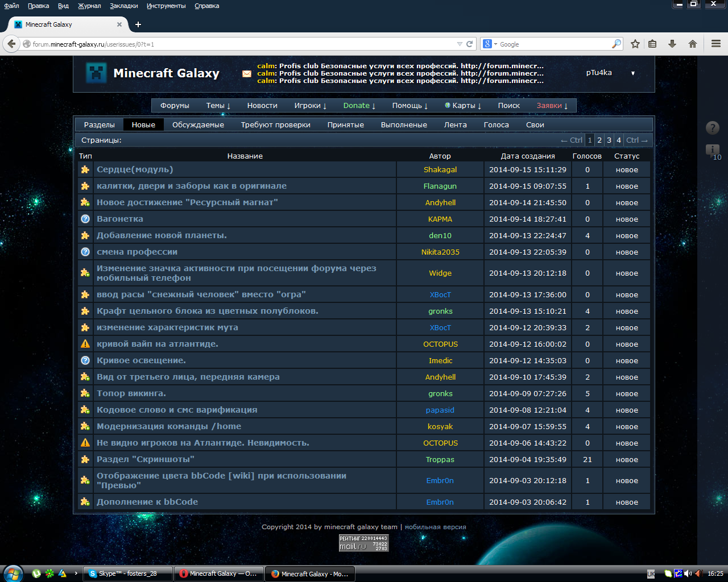Bookmark this page with the star icon
The image size is (728, 582).
[x=635, y=44]
